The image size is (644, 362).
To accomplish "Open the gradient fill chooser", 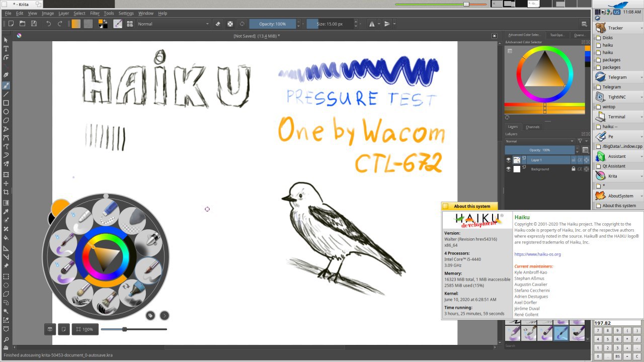I will coord(76,24).
